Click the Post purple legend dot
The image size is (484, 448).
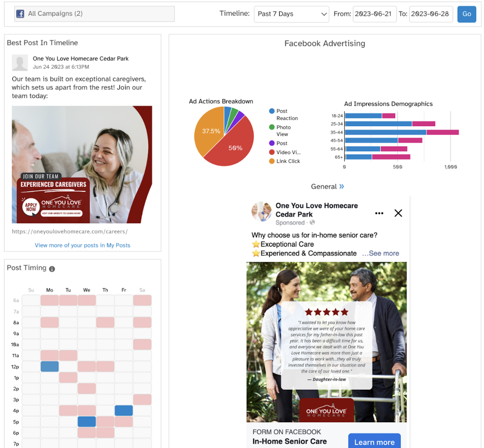click(x=272, y=143)
